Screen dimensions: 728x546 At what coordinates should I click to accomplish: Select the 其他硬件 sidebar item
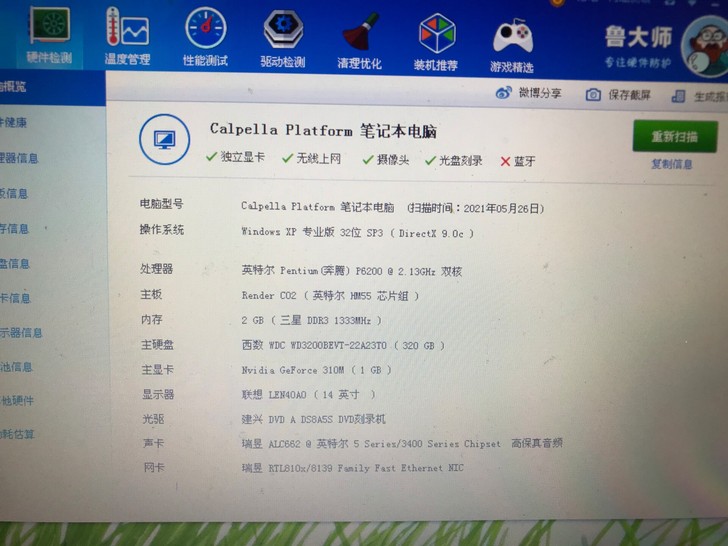(17, 400)
